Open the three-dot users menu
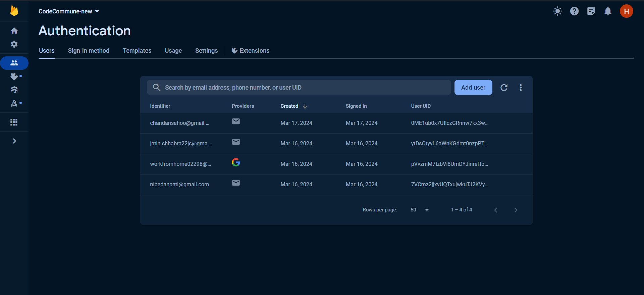This screenshot has width=644, height=295. pos(521,88)
